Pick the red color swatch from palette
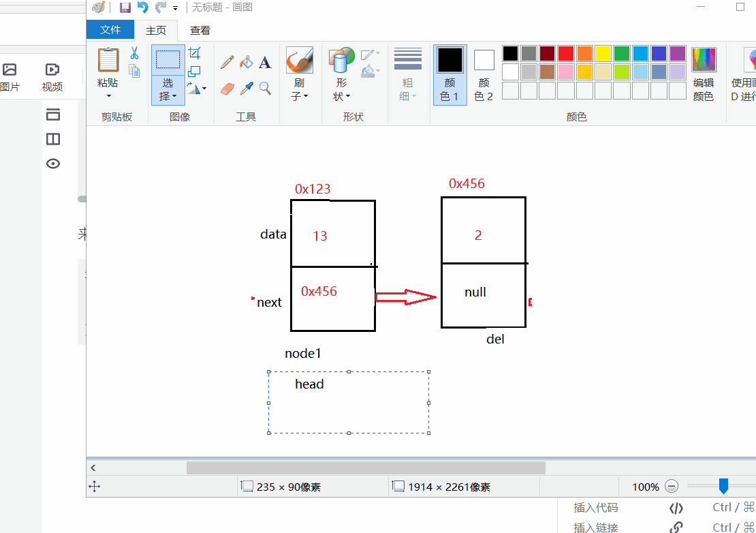The image size is (756, 533). (565, 52)
